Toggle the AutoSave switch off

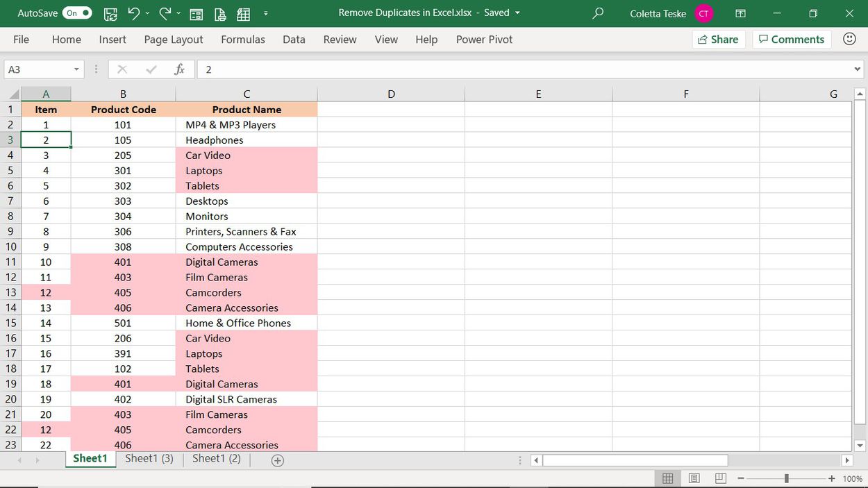click(77, 13)
